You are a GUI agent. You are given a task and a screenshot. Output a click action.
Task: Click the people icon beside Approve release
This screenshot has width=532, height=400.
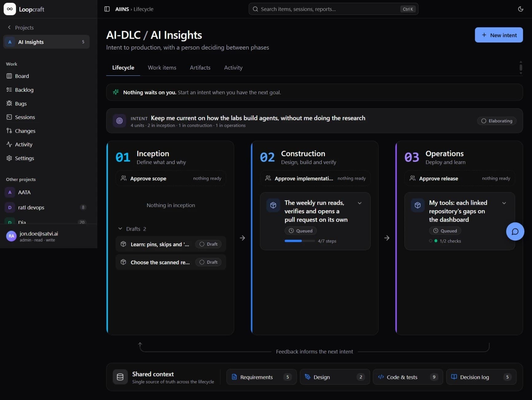pyautogui.click(x=412, y=178)
